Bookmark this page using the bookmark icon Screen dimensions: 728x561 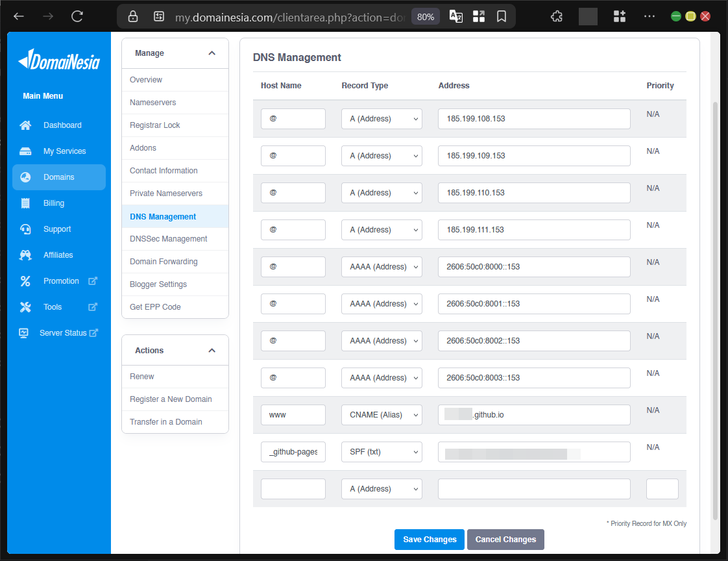coord(502,16)
